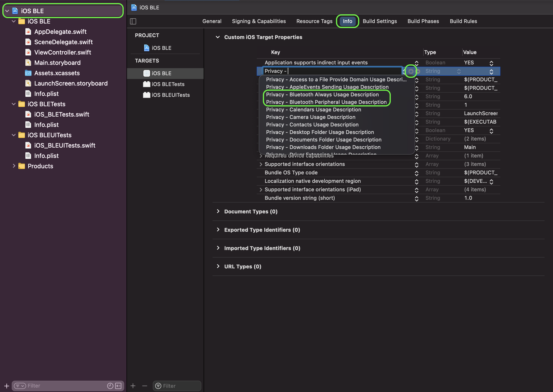Open Type dropdown for the Privacy row
This screenshot has height=392, width=553.
[459, 71]
